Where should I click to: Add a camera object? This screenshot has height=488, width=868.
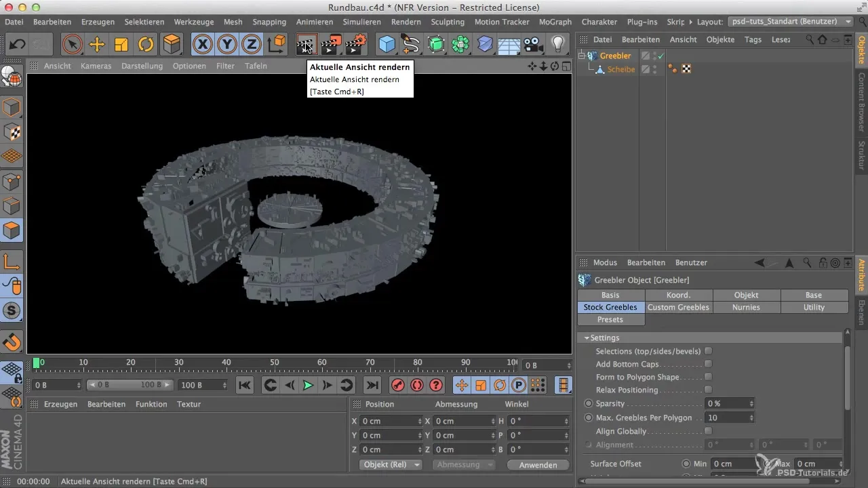(534, 45)
